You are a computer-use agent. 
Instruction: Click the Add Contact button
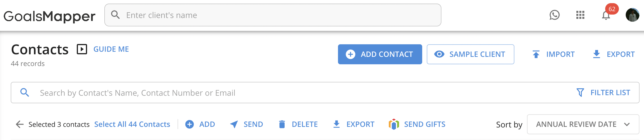coord(380,54)
